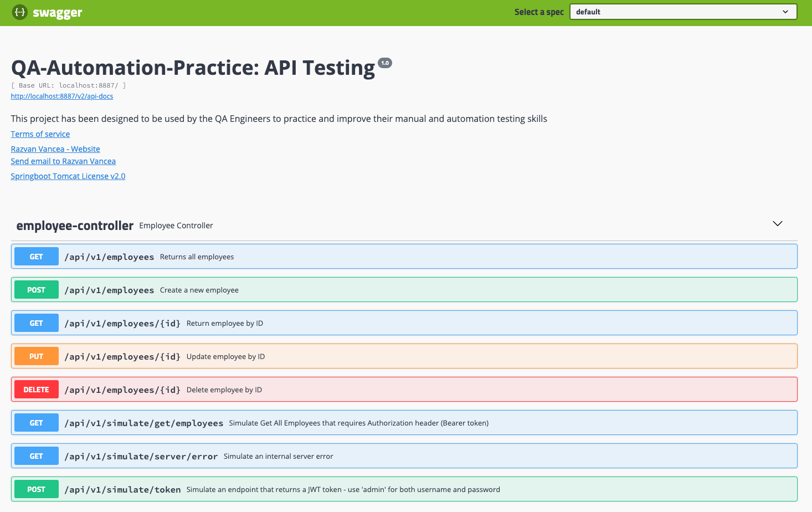Viewport: 812px width, 512px height.
Task: Click the GET badge on simulate/get/employees endpoint
Action: point(36,422)
